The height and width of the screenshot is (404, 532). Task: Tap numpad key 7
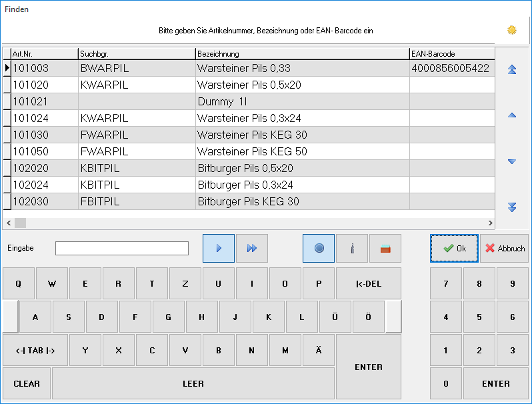tap(446, 283)
